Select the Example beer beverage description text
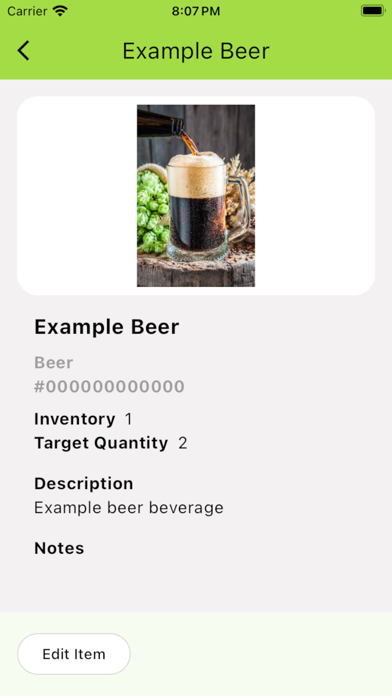The height and width of the screenshot is (696, 392). tap(129, 508)
